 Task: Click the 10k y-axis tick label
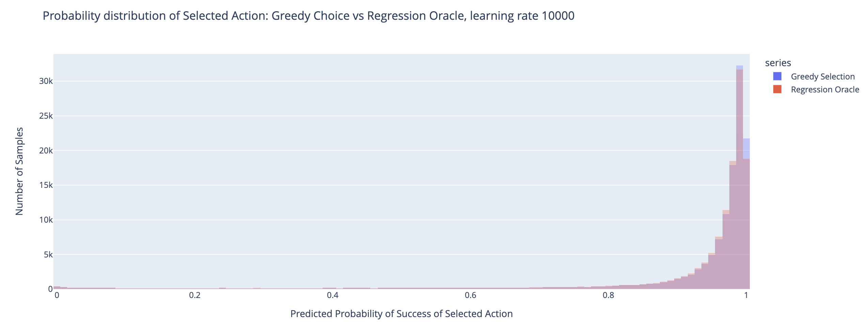(46, 220)
